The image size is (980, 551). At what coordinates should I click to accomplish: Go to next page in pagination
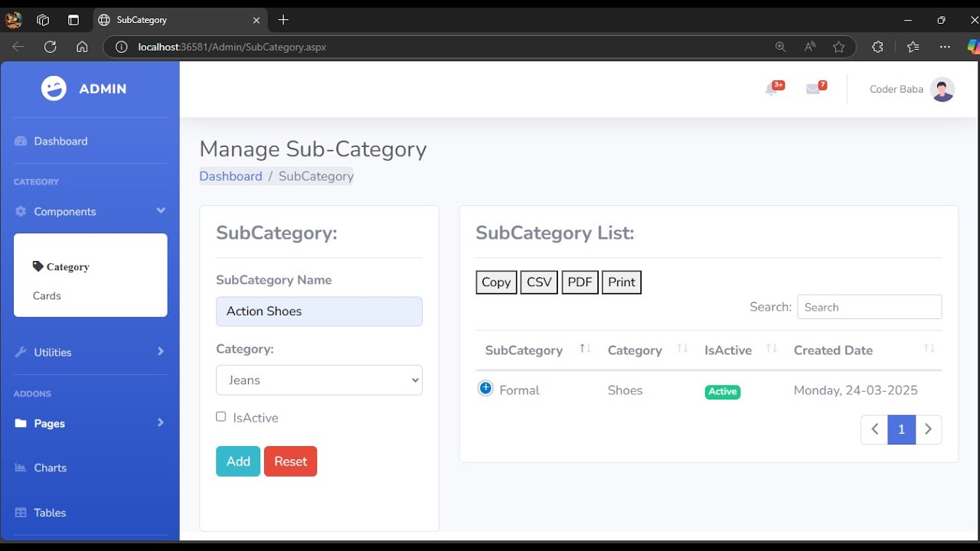(929, 429)
